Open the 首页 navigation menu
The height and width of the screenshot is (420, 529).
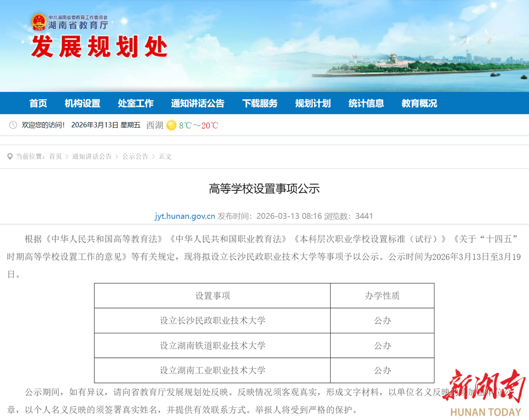38,103
